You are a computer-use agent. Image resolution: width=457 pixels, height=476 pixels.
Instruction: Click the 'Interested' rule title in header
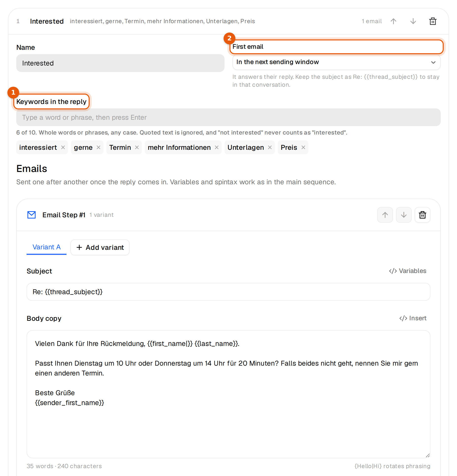[x=47, y=21]
